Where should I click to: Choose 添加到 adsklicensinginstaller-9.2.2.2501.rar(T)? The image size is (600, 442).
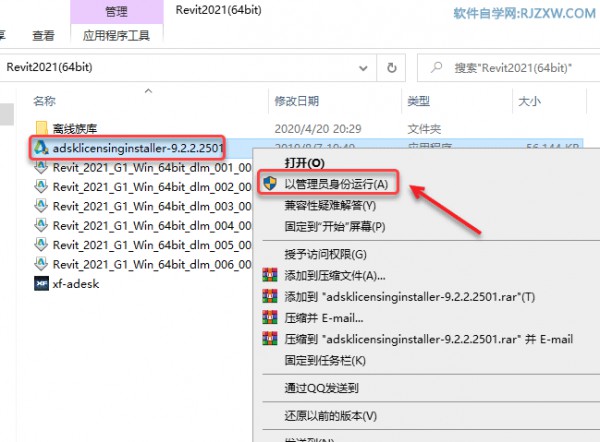point(410,297)
